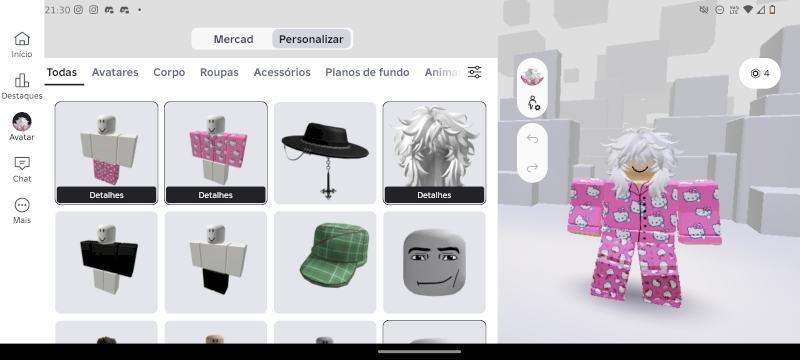The width and height of the screenshot is (800, 360).
Task: Tap the Android navigation gesture bar
Action: pyautogui.click(x=419, y=351)
